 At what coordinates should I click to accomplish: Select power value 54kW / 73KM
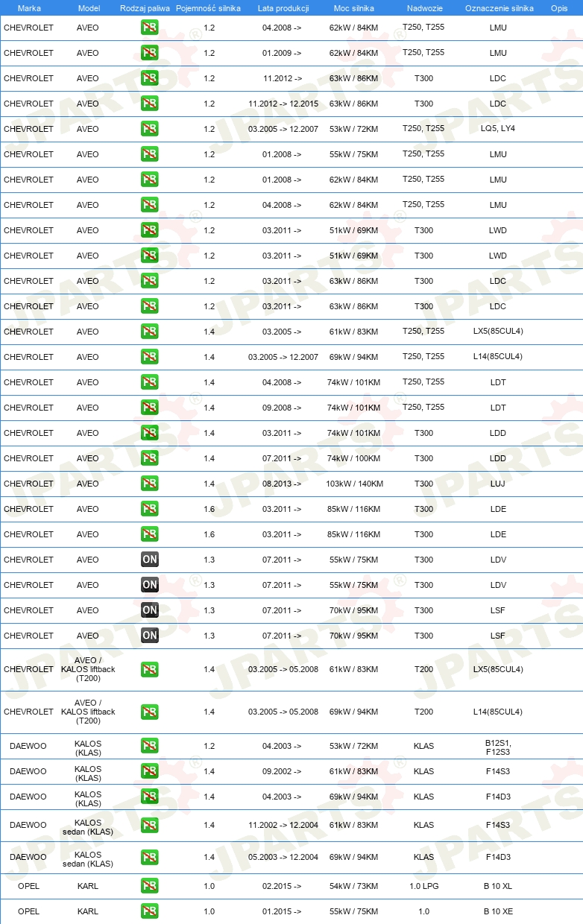(354, 886)
